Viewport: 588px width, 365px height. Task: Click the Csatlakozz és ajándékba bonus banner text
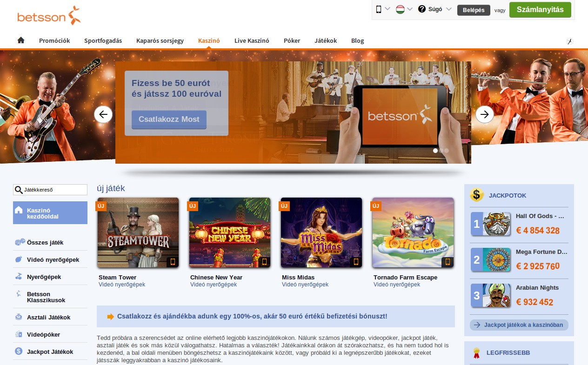252,317
